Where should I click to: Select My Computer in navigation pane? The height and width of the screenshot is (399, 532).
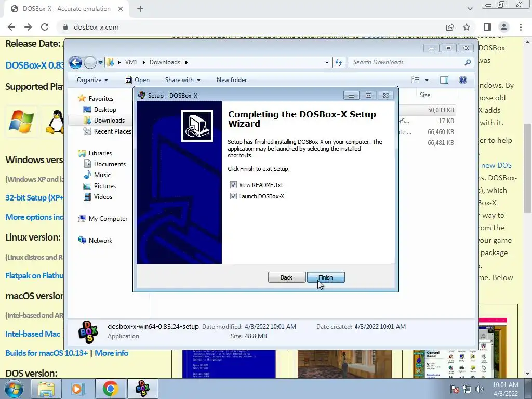[108, 219]
